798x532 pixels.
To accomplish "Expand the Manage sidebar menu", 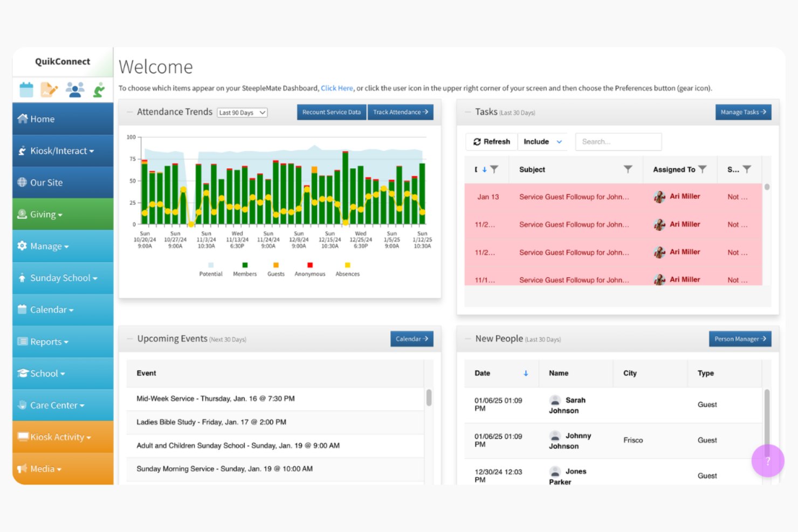I will pos(63,246).
